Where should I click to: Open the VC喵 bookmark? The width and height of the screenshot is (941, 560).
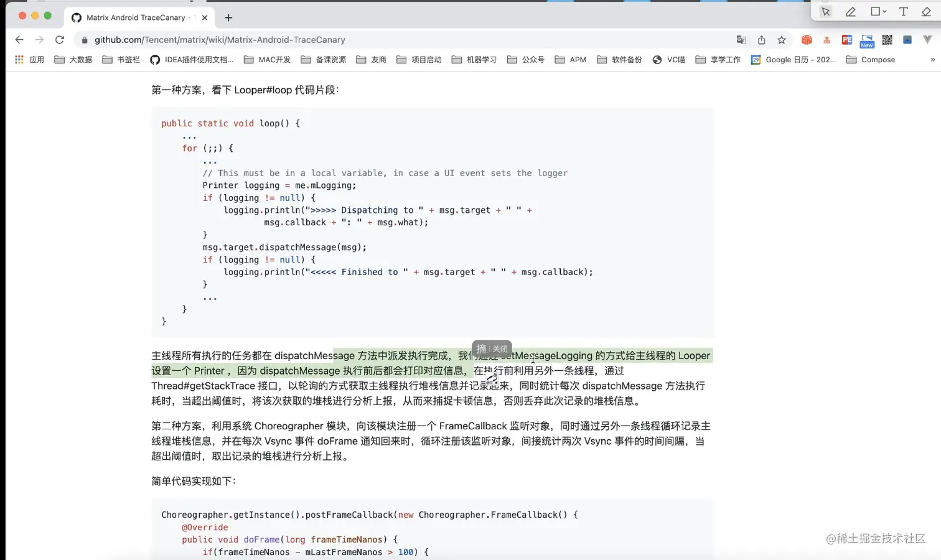click(x=669, y=60)
